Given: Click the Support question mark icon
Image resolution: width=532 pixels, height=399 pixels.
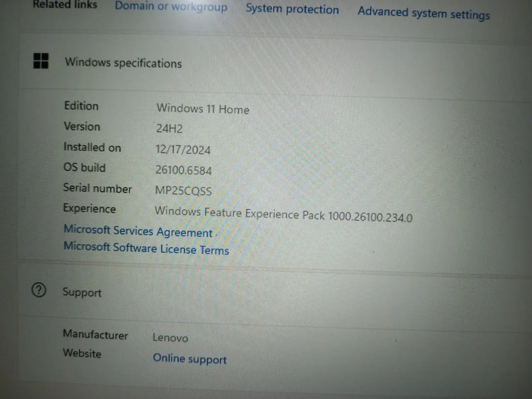Looking at the screenshot, I should 39,290.
